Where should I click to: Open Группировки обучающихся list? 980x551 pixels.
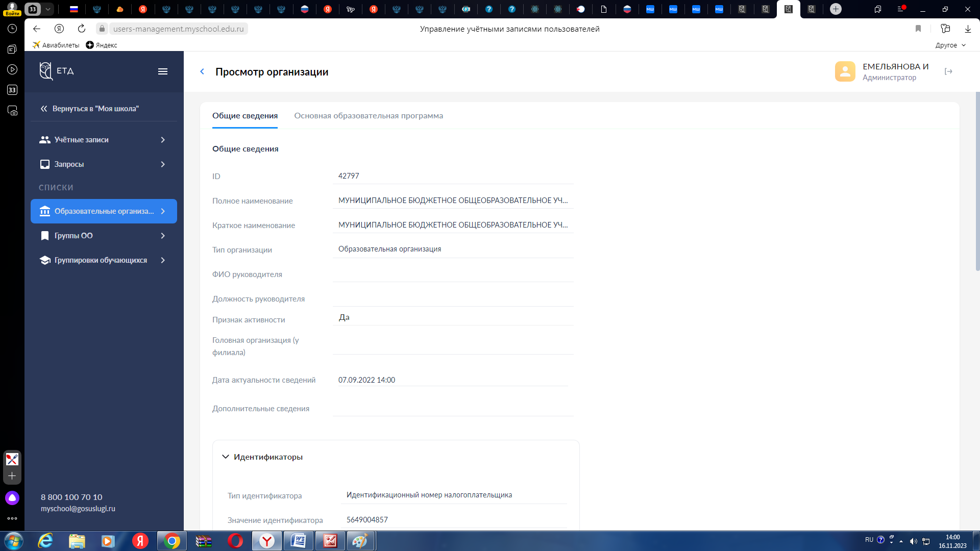104,260
